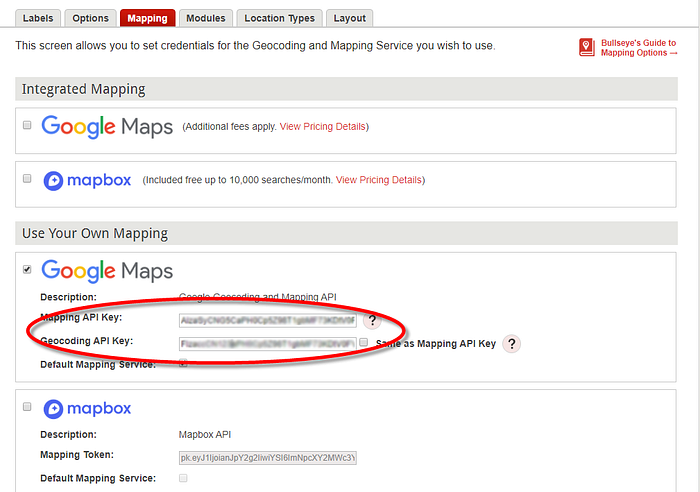
Task: View Pricing Details for Mapbox
Action: tap(379, 180)
